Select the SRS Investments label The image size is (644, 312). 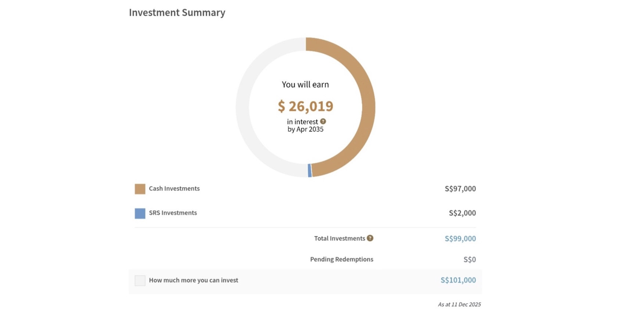pos(173,213)
